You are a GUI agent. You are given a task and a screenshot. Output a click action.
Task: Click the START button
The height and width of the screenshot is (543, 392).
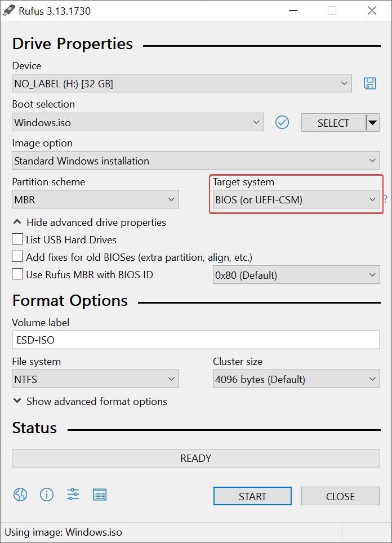[x=252, y=496]
